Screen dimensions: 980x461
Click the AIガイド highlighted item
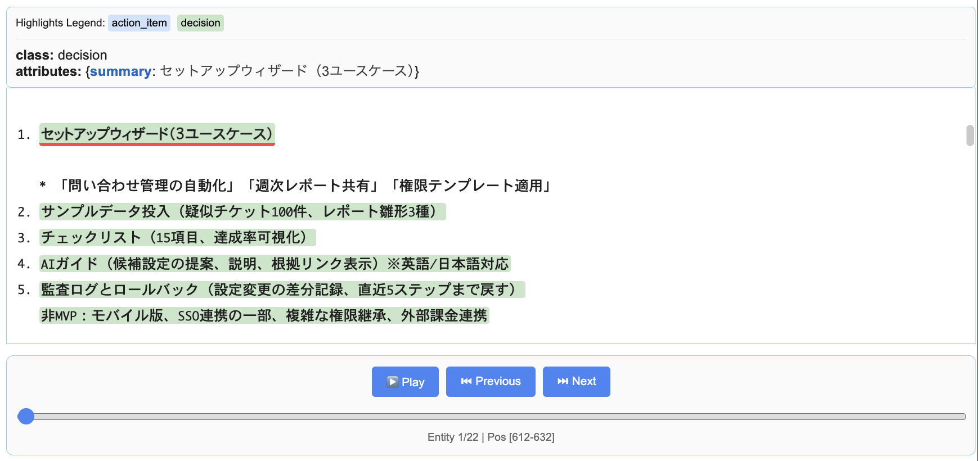point(275,264)
